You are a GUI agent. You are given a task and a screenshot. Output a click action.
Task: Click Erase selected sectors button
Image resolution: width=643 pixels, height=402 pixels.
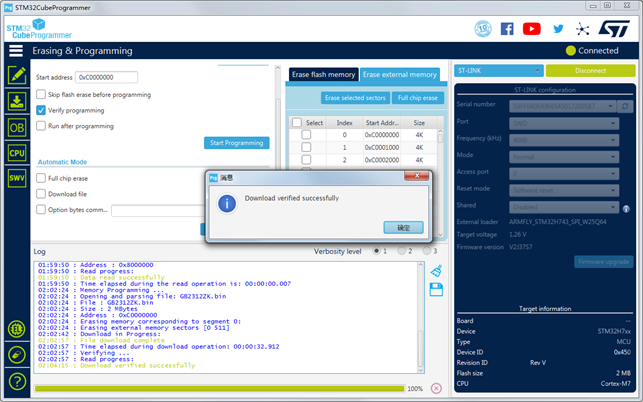(355, 98)
